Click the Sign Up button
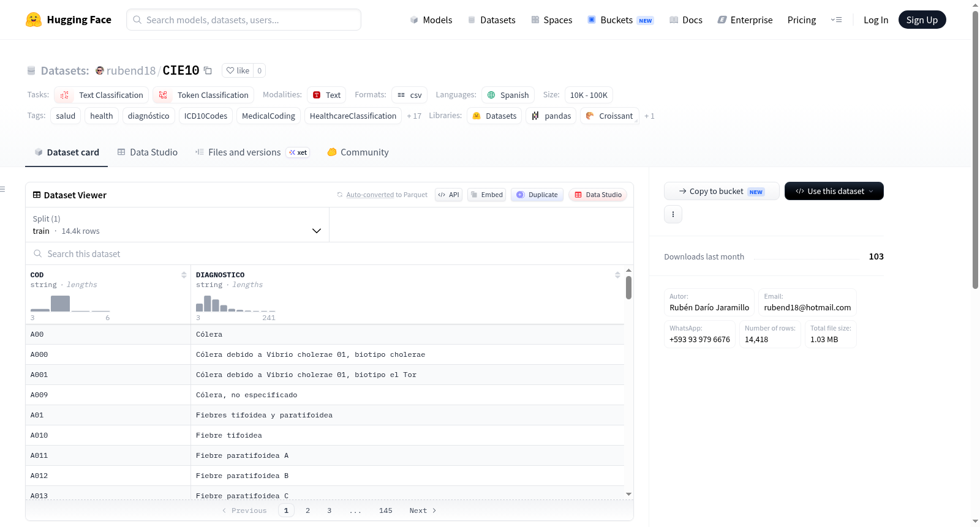Image resolution: width=980 pixels, height=527 pixels. pos(922,20)
